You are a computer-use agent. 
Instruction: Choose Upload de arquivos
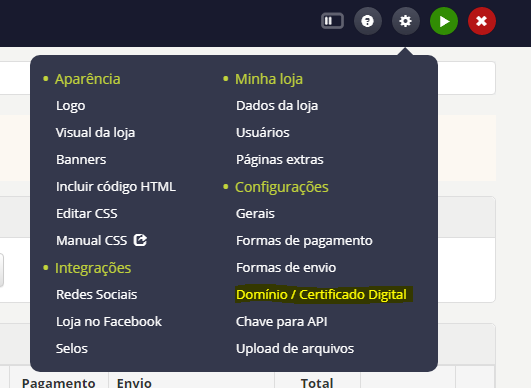[295, 349]
